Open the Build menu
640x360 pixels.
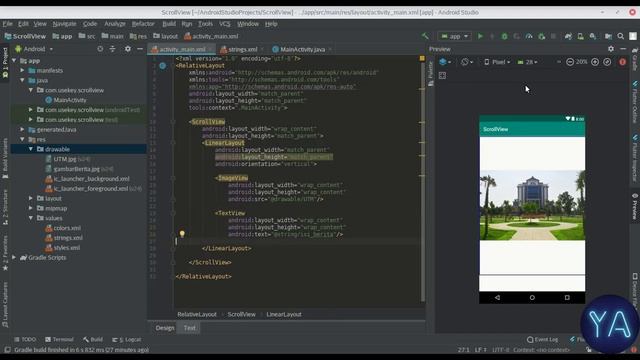click(169, 24)
